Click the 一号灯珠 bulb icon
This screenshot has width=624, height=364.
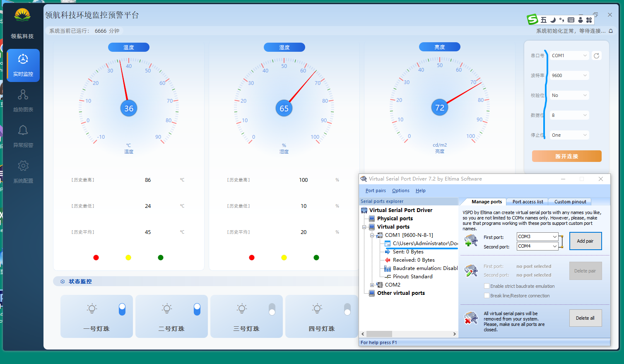click(92, 309)
